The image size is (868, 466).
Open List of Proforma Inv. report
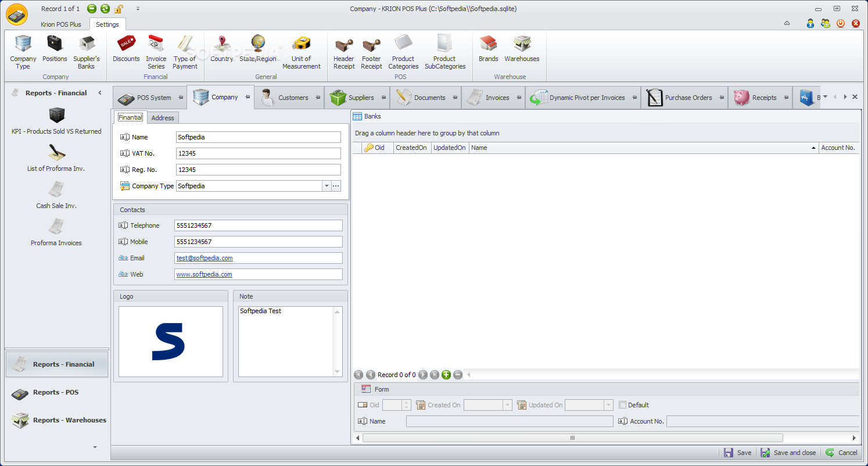[x=56, y=158]
